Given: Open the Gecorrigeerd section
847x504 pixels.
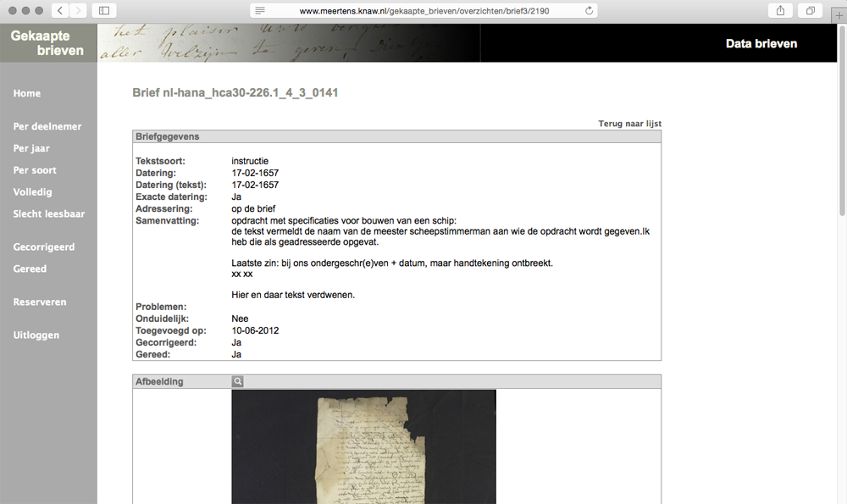Looking at the screenshot, I should tap(44, 247).
